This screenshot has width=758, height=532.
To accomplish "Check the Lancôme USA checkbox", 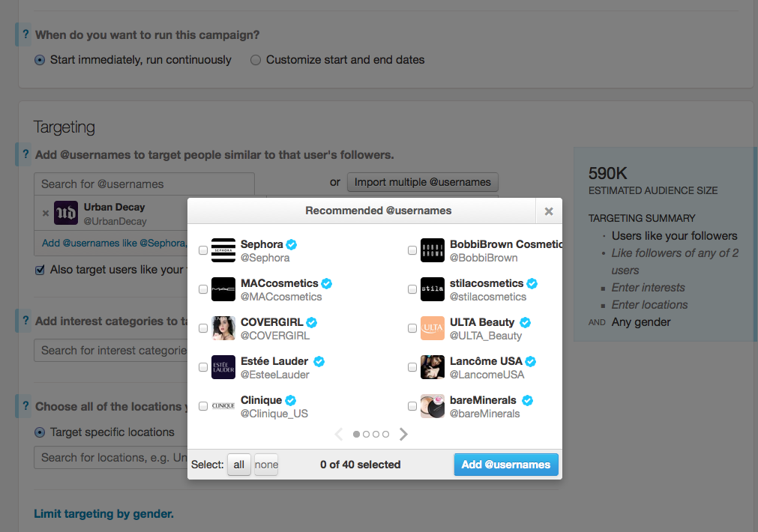I will click(x=412, y=367).
